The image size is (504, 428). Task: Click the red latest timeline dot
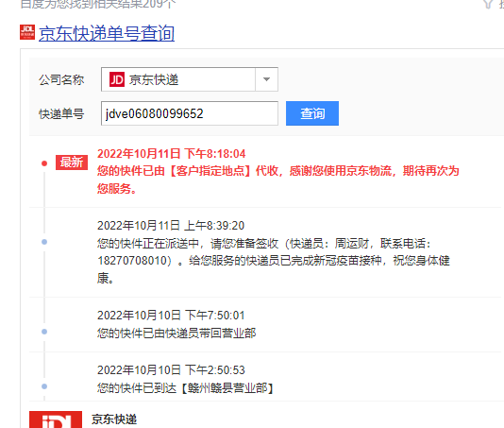pos(44,163)
